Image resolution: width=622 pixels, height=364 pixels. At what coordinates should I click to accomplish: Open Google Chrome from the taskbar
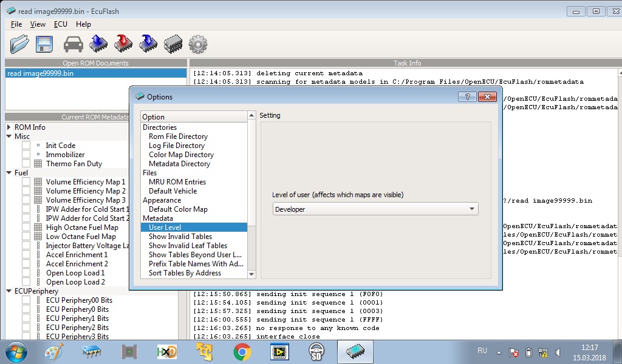click(x=242, y=352)
